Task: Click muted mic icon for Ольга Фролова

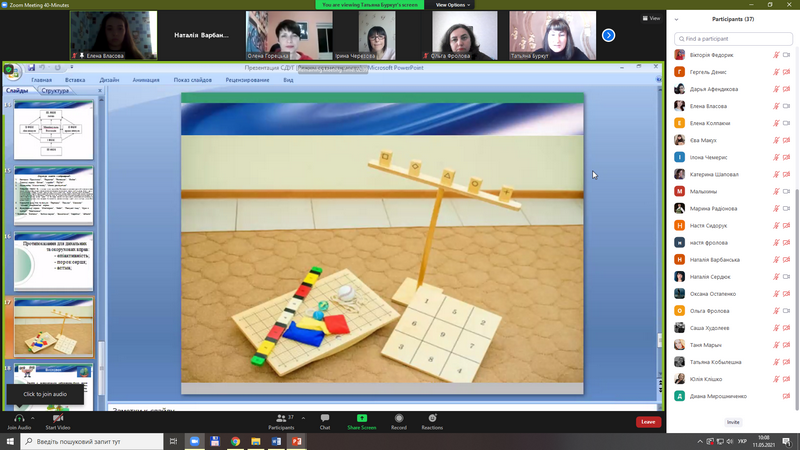Action: click(x=776, y=311)
